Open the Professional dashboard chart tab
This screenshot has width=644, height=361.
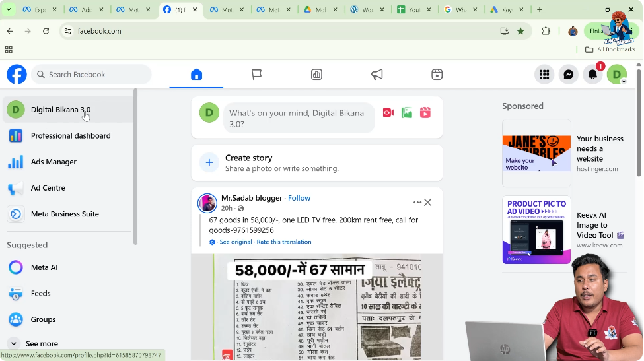(x=316, y=75)
